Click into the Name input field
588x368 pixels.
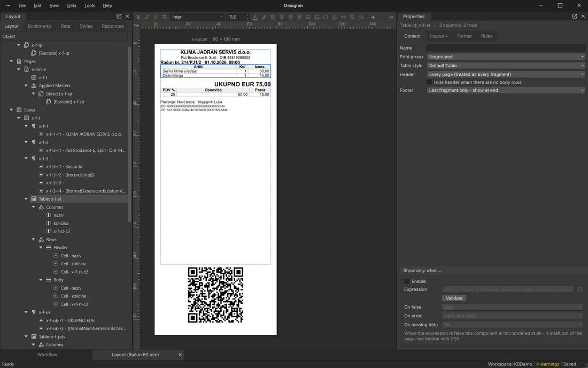(506, 48)
